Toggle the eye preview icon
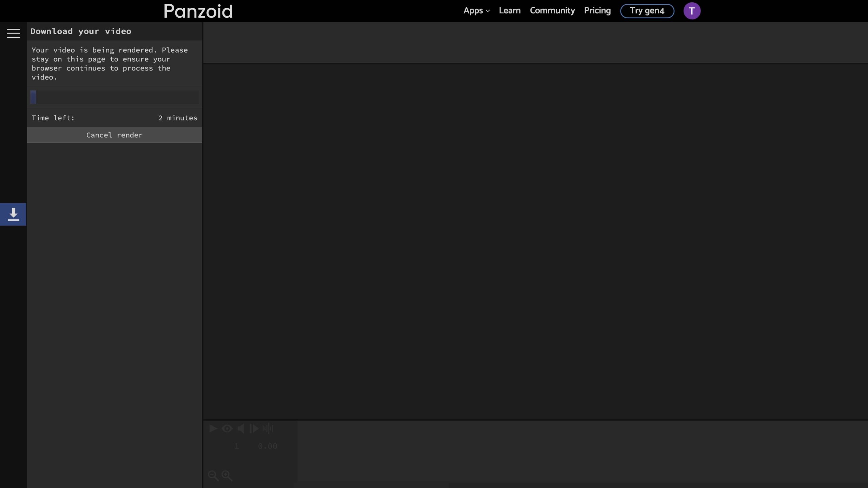The width and height of the screenshot is (868, 488). [x=227, y=429]
